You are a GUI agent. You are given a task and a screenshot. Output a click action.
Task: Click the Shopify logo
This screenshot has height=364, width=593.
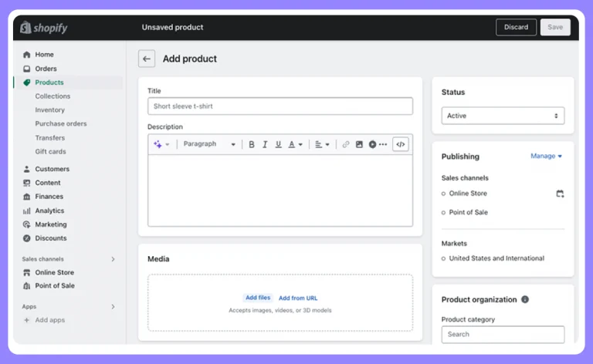(44, 28)
